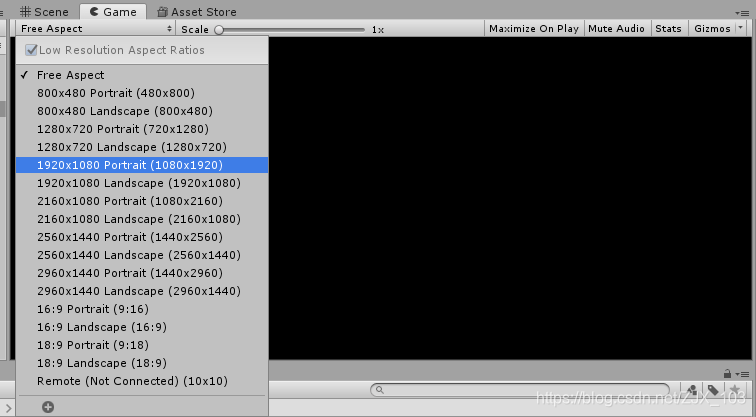This screenshot has width=756, height=417.
Task: Click the favorites star icon
Action: [735, 390]
